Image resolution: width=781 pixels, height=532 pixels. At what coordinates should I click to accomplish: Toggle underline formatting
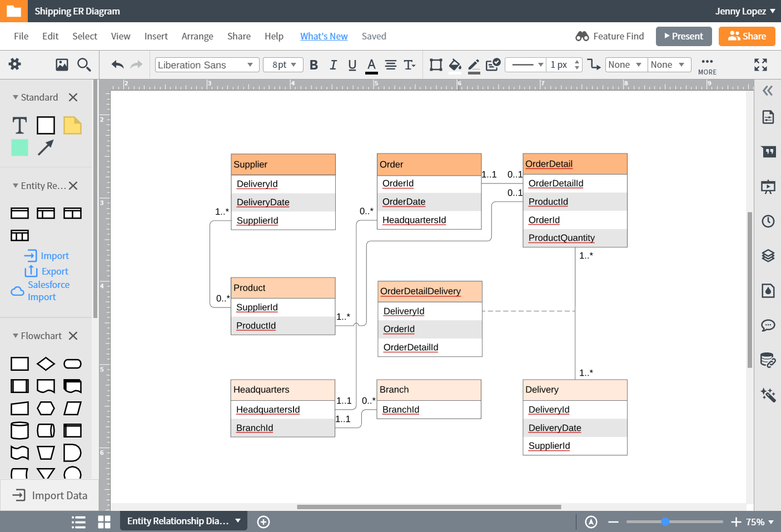point(352,65)
